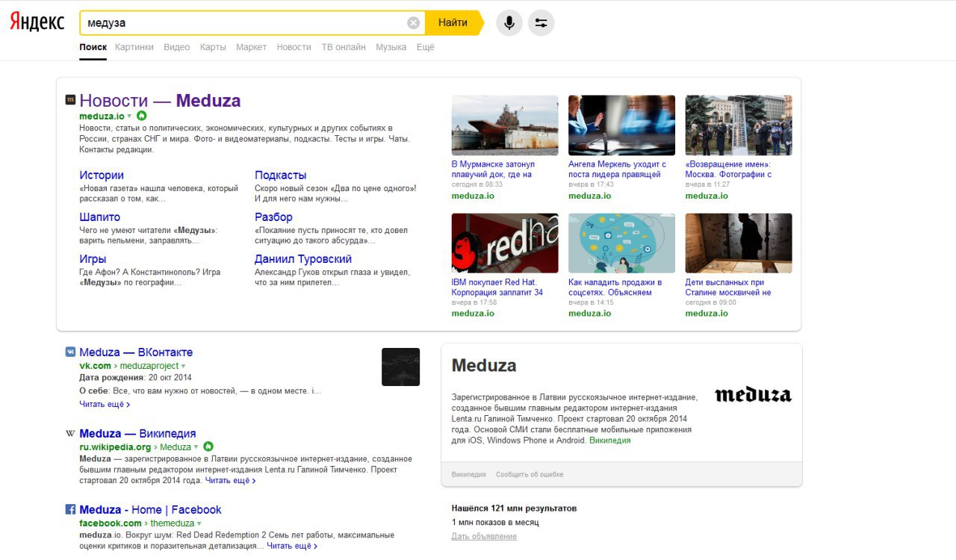Image resolution: width=956 pixels, height=560 pixels.
Task: Click the 'Дата рождения: 20 окт 2014' text
Action: (135, 378)
